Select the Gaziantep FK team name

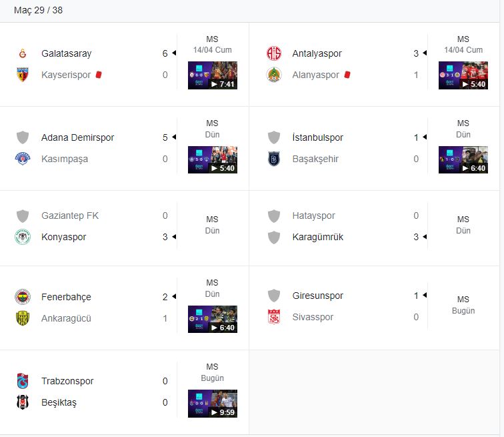coord(70,215)
